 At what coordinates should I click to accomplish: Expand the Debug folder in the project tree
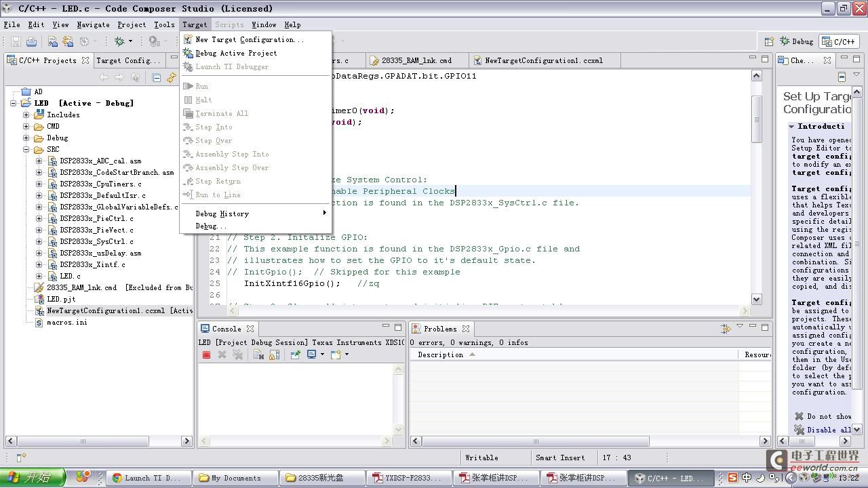(x=26, y=138)
